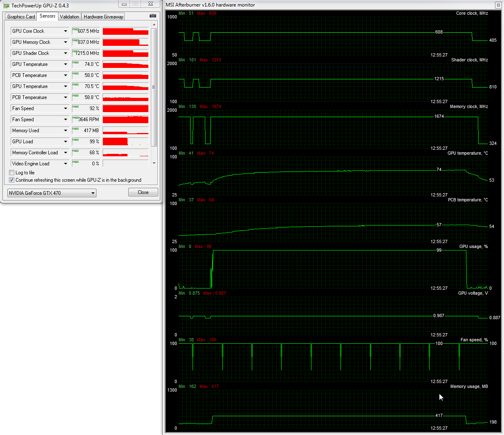Click the Memory Controller Load history graph
Viewport: 504px width, 435px height.
click(x=125, y=153)
